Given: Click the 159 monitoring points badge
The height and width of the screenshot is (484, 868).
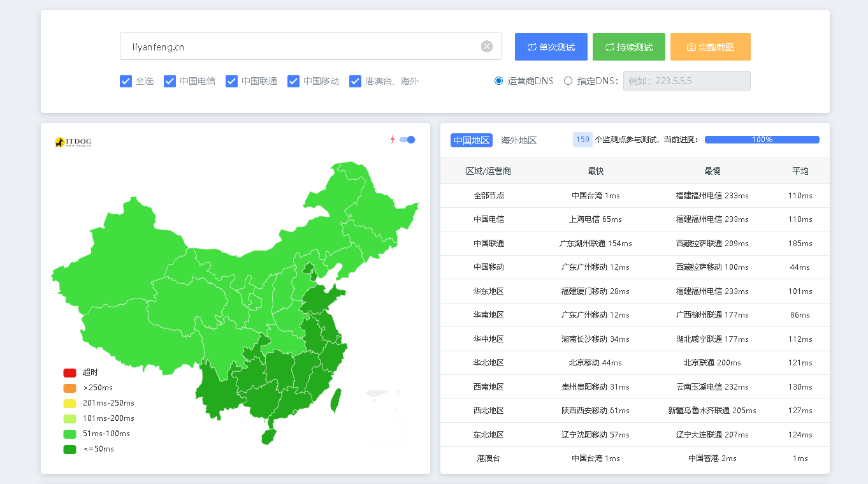Looking at the screenshot, I should tap(582, 139).
